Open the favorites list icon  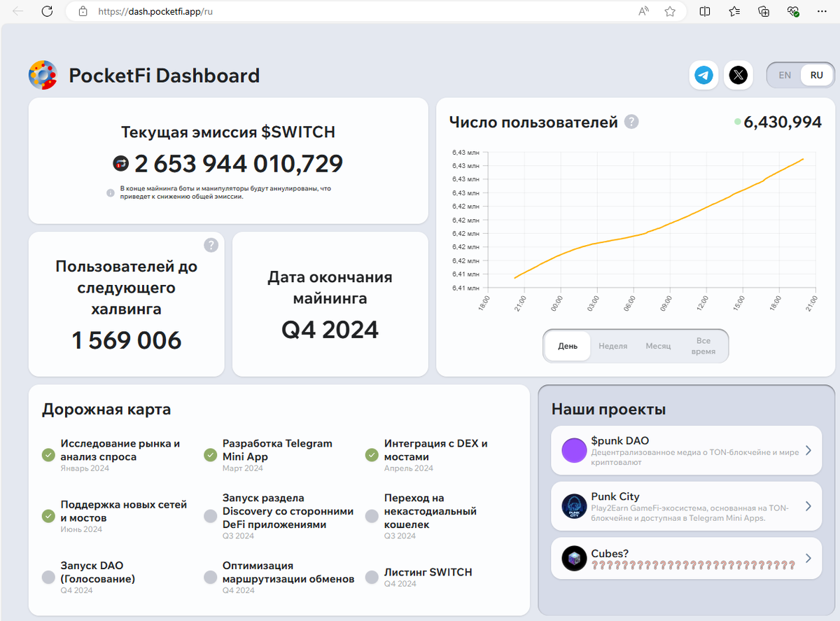pos(734,11)
